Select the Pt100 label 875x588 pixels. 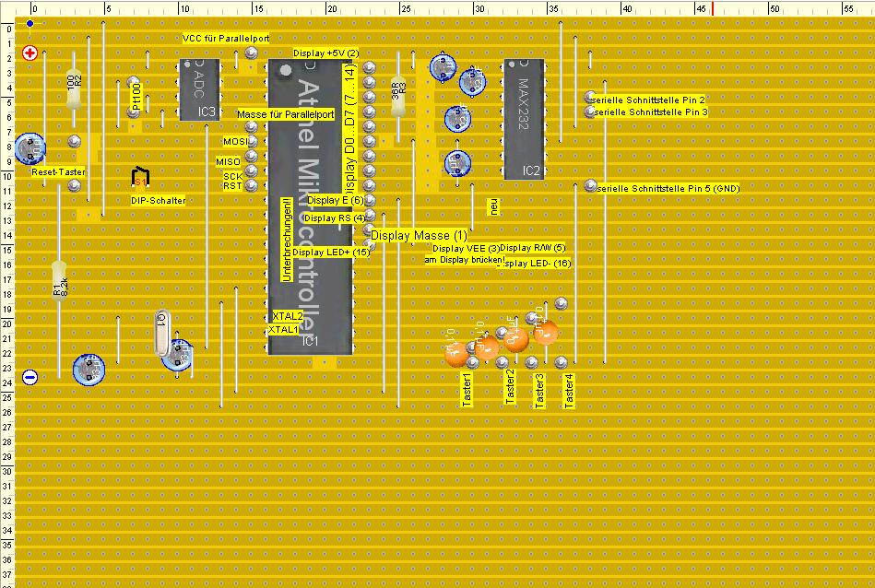pyautogui.click(x=136, y=97)
